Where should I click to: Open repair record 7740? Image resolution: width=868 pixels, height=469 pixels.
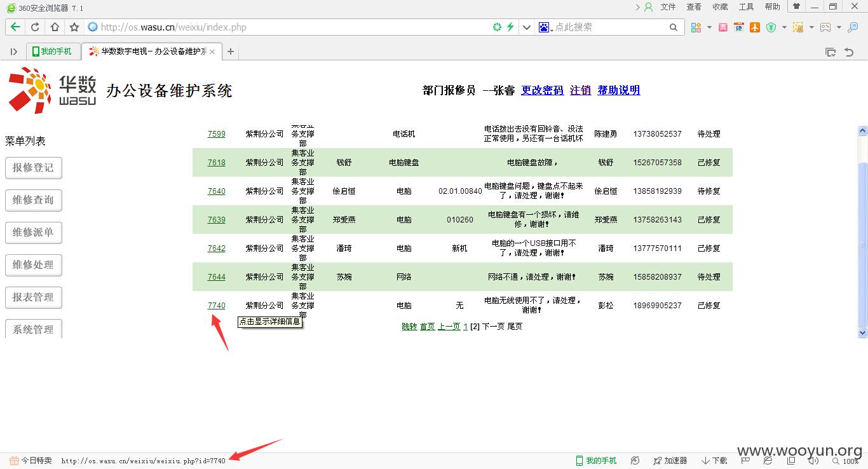[217, 306]
